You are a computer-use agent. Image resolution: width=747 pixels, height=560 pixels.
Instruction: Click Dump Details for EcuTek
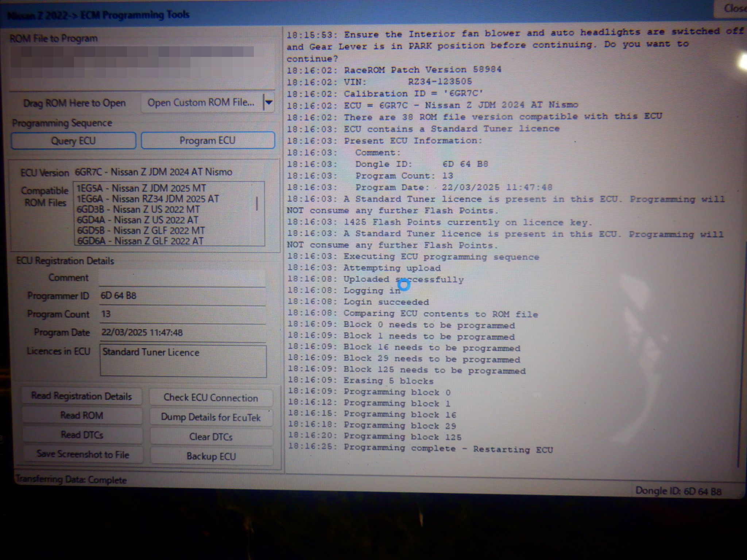click(211, 417)
